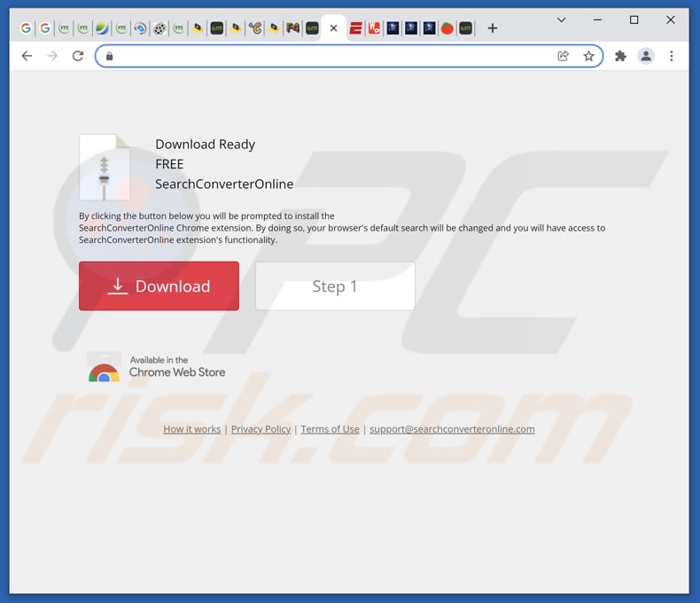Switch to the red tomato tab
This screenshot has height=603, width=700.
pyautogui.click(x=447, y=28)
